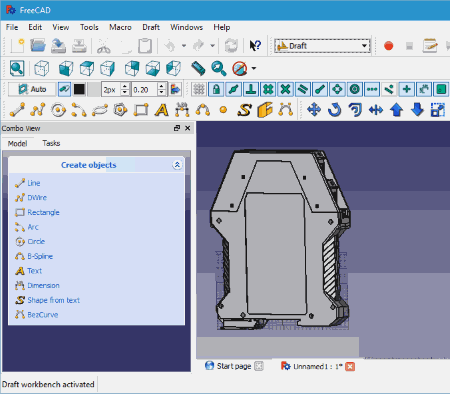Viewport: 450px width, 394px height.
Task: Activate What's This help cursor
Action: coord(255,46)
